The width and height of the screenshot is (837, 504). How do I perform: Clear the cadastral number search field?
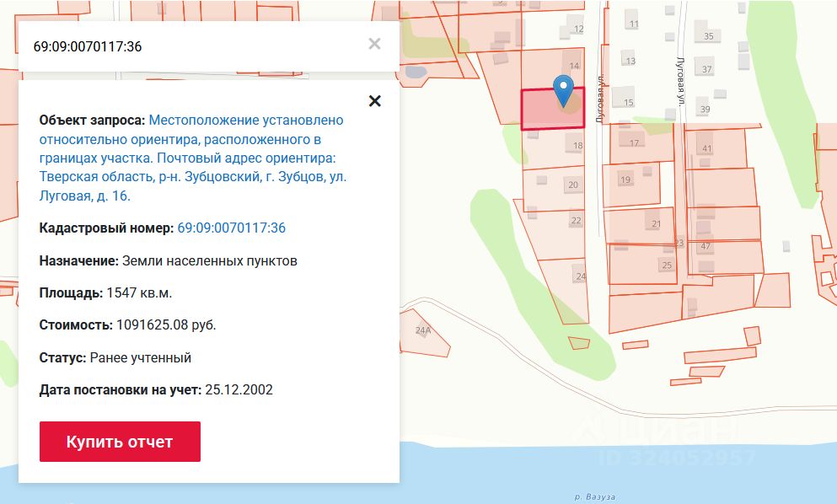click(x=375, y=44)
